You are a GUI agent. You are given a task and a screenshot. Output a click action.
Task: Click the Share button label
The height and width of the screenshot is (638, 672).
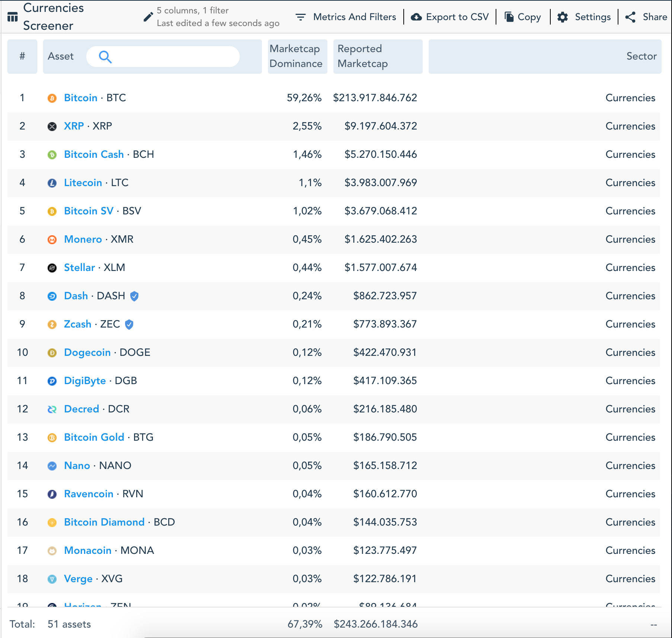pos(655,17)
